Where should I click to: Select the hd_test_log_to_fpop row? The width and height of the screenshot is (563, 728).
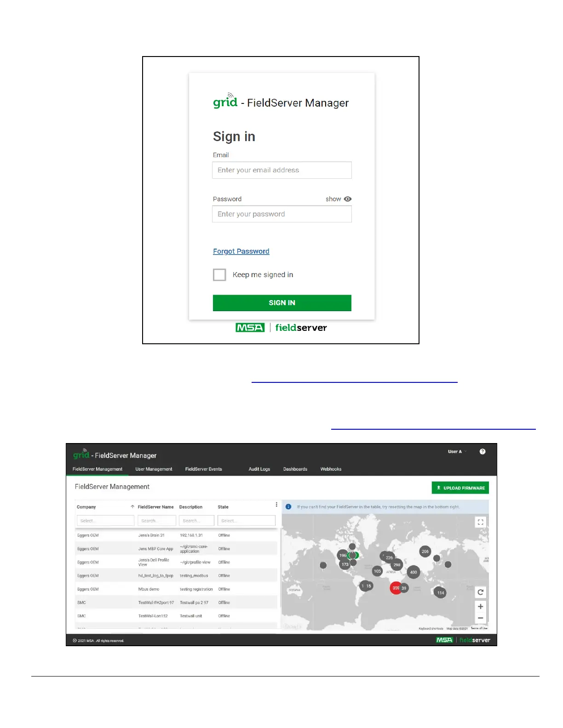click(177, 575)
